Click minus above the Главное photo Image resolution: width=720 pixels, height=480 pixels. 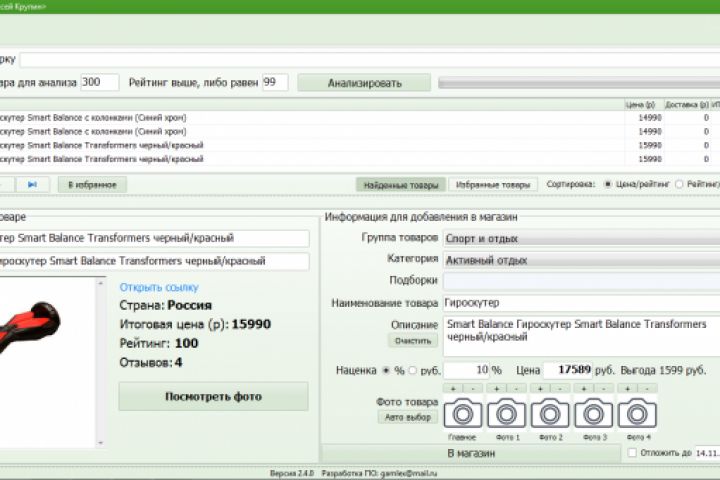point(473,389)
